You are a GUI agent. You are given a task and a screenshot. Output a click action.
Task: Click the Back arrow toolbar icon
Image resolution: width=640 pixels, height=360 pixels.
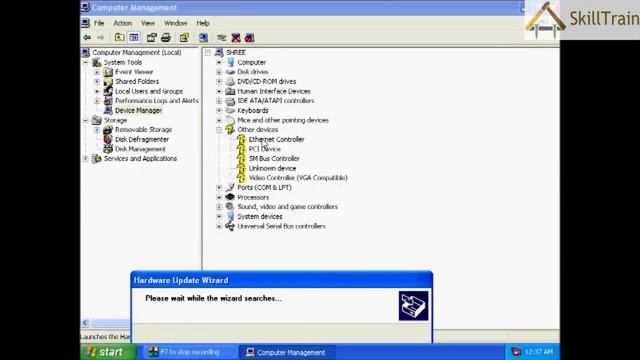click(87, 38)
